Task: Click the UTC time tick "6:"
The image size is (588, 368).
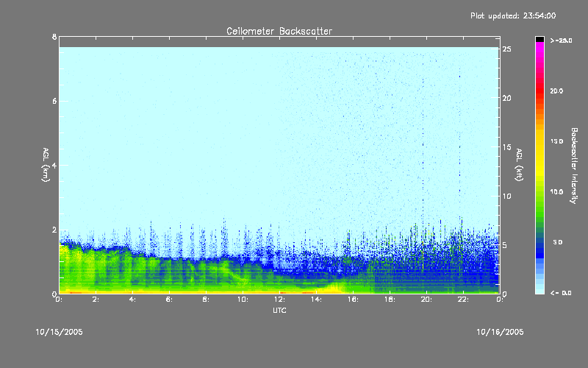Action: 170,300
